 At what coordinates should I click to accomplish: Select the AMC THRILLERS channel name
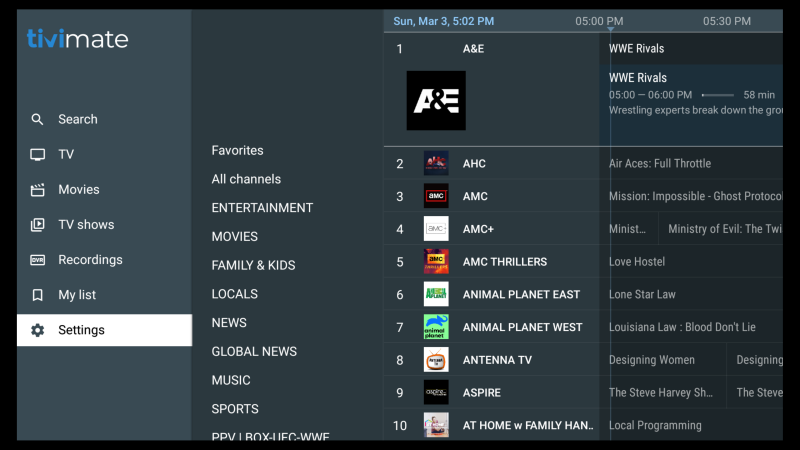point(505,261)
